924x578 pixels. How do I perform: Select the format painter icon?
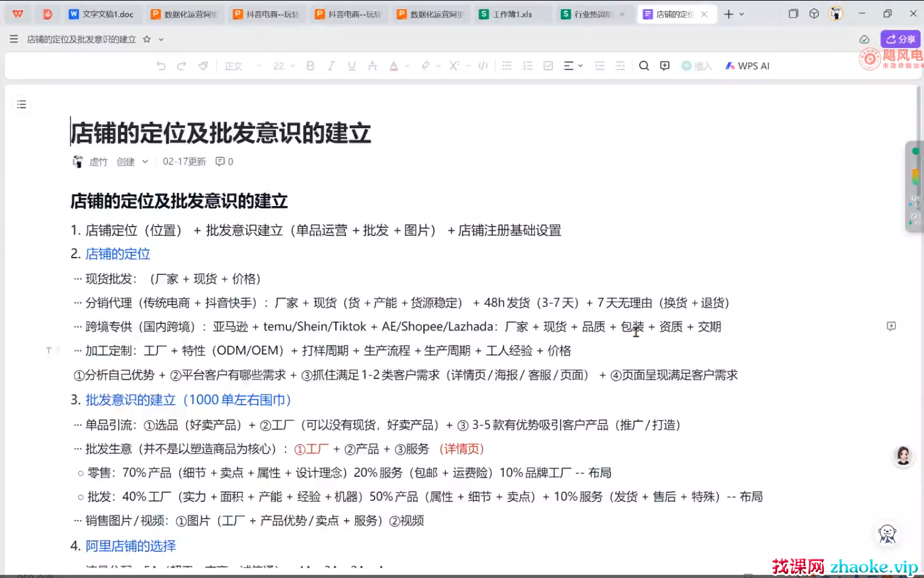203,66
